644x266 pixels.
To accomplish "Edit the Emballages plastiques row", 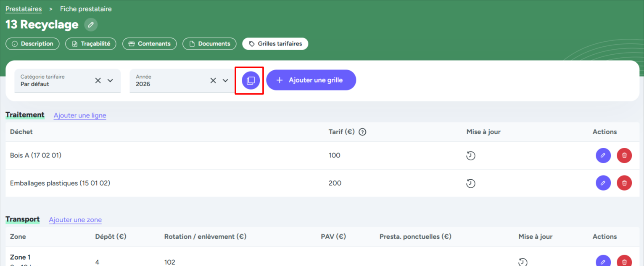I will (603, 183).
